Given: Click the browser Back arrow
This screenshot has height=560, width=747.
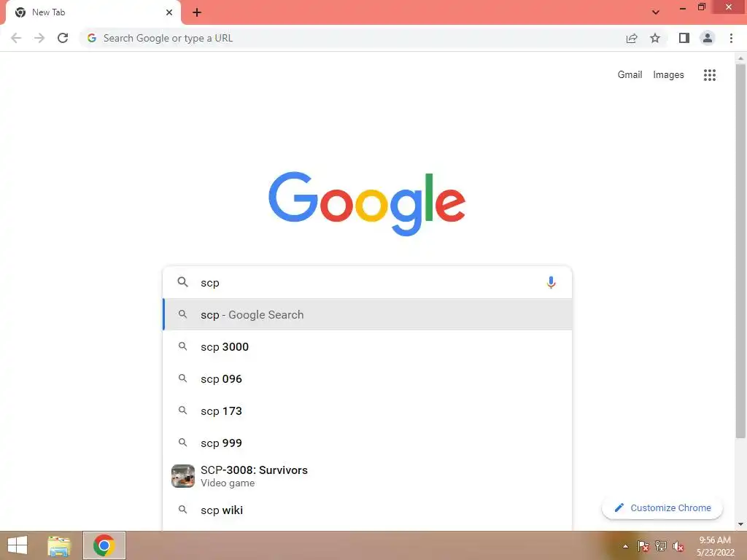Looking at the screenshot, I should [16, 38].
